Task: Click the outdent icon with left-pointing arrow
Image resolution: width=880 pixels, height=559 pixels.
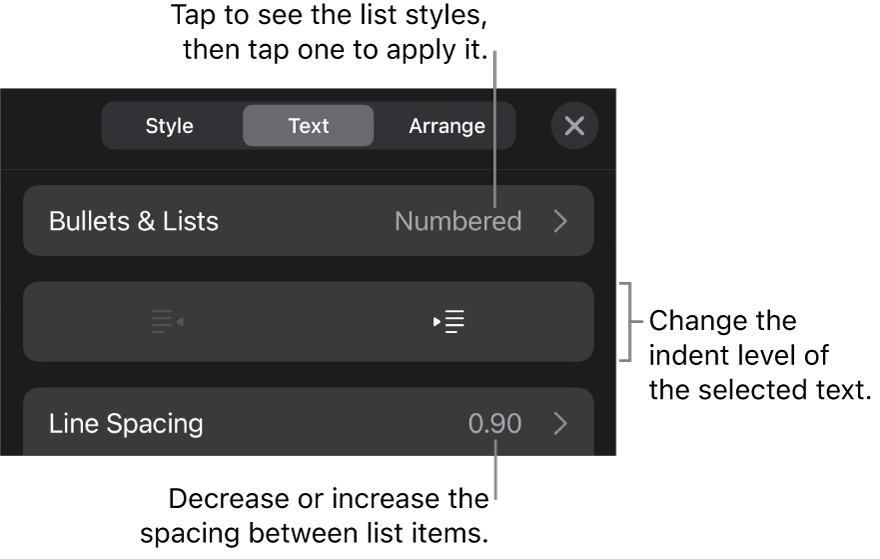Action: point(167,322)
